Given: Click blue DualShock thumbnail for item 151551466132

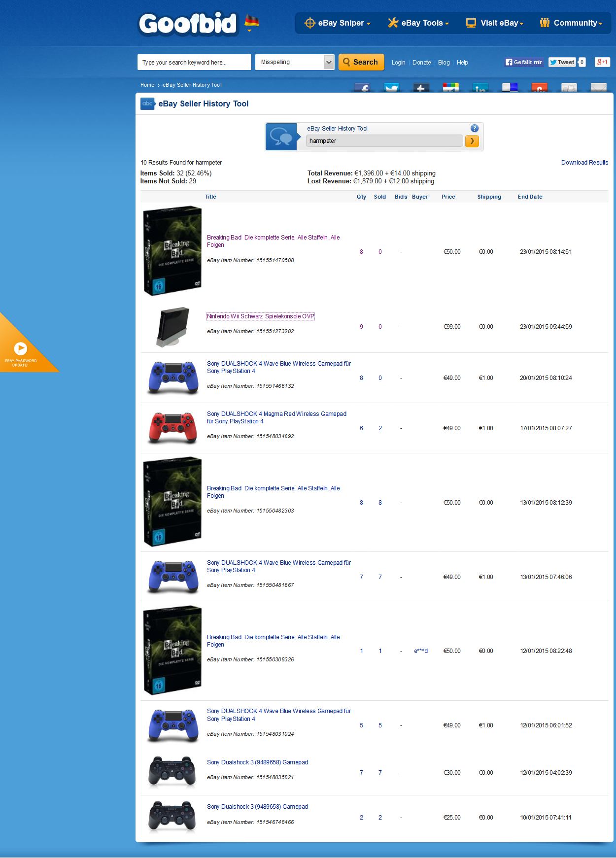Looking at the screenshot, I should pos(173,378).
